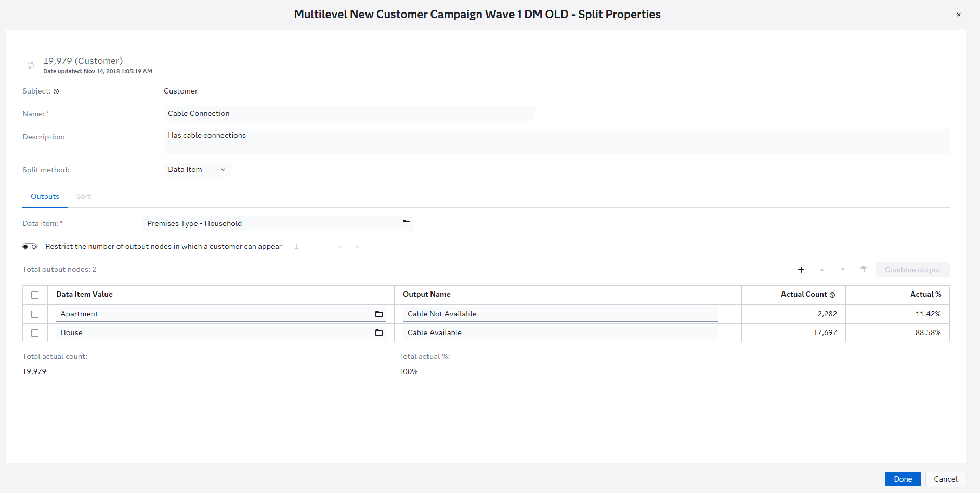Click the Cable Connection name field
Image resolution: width=980 pixels, height=493 pixels.
click(x=349, y=113)
